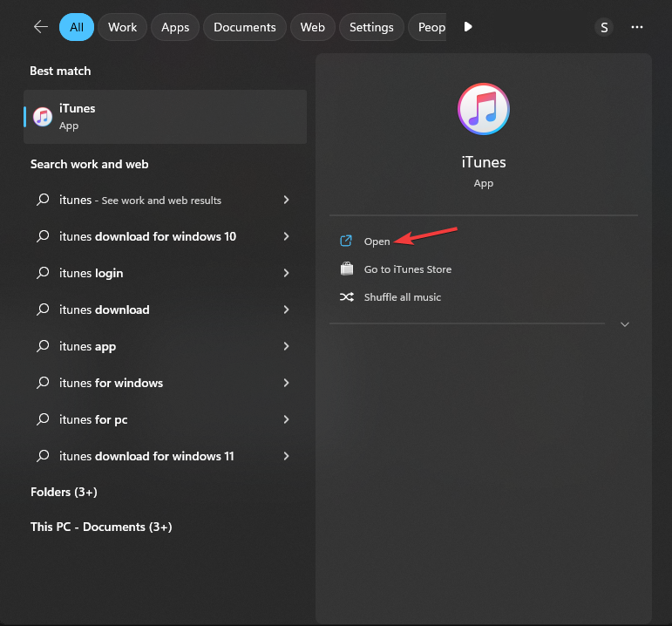
Task: Click search icon beside 'itunes for pc'
Action: click(x=43, y=419)
